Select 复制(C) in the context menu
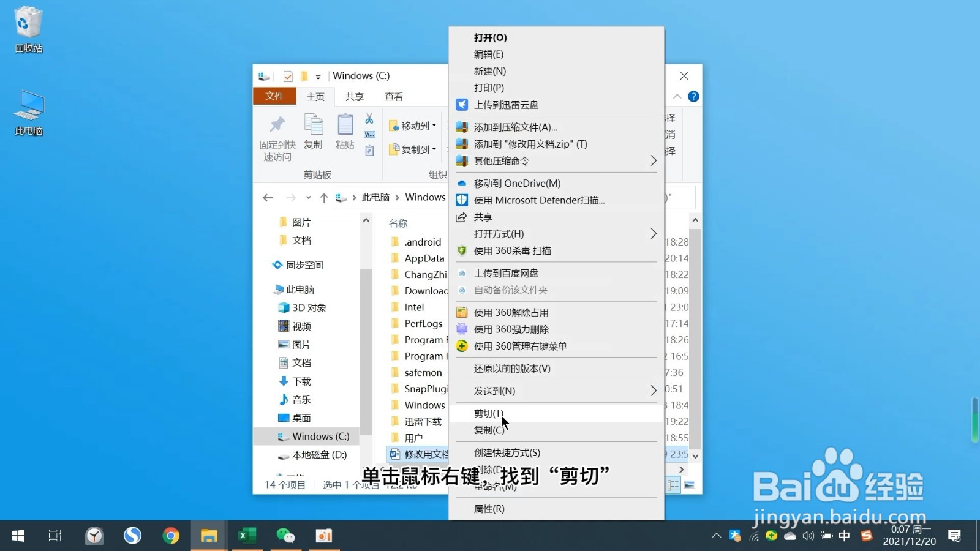 pyautogui.click(x=556, y=430)
